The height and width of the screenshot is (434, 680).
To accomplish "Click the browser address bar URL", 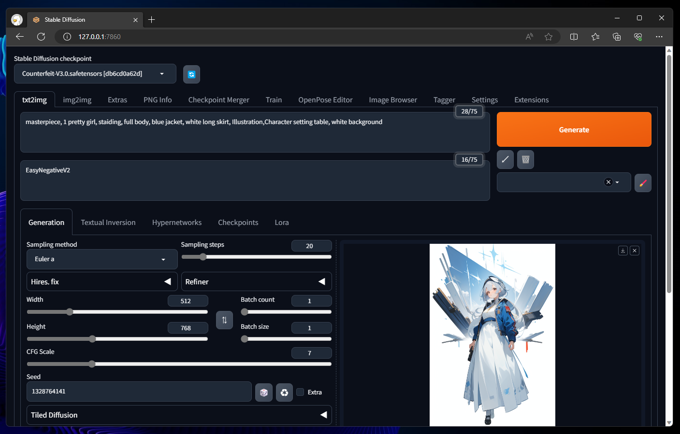I will tap(99, 37).
